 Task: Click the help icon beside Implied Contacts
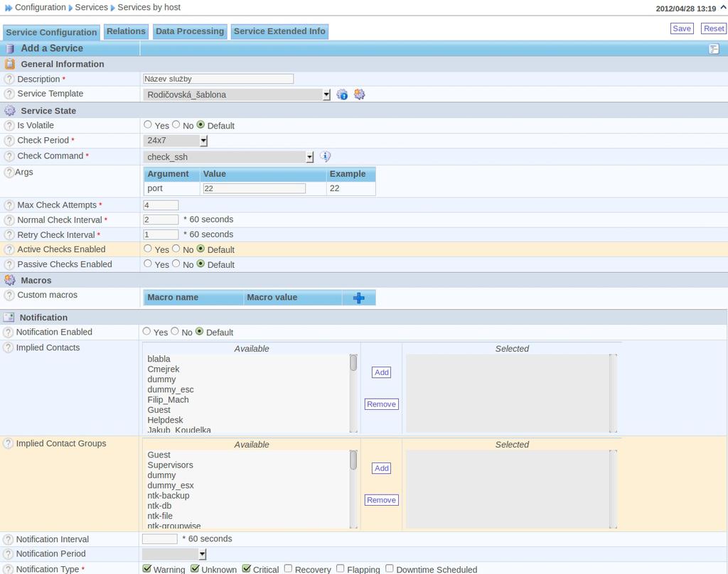click(8, 347)
